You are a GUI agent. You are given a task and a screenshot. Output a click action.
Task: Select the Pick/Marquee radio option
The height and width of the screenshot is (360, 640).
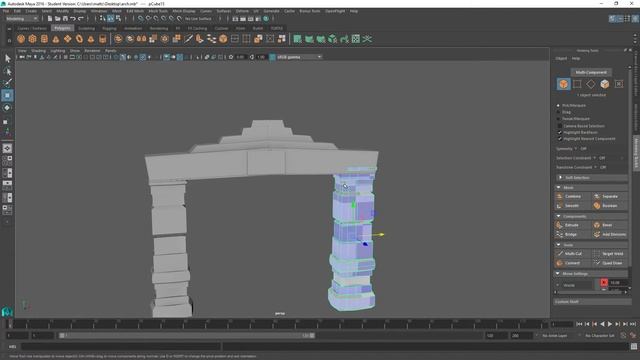tap(558, 105)
